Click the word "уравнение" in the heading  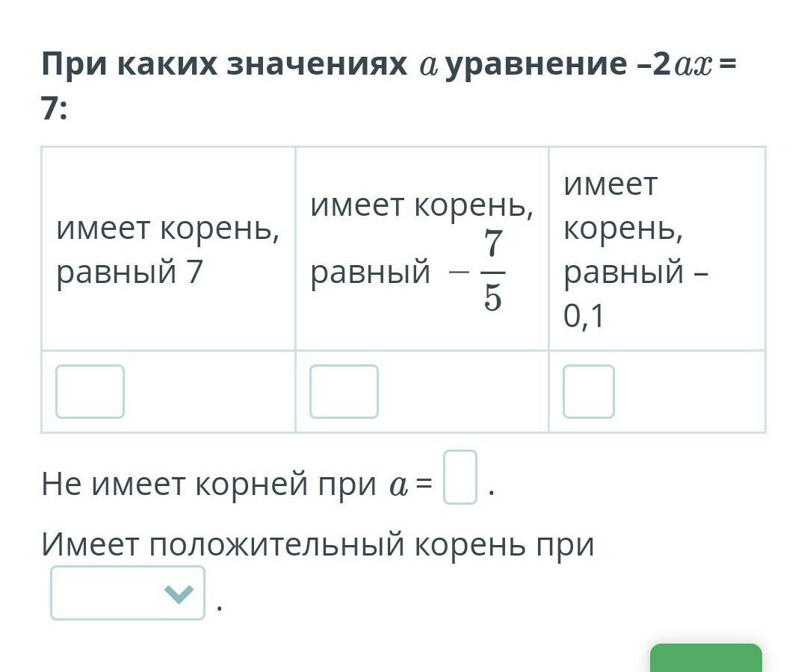tap(536, 65)
